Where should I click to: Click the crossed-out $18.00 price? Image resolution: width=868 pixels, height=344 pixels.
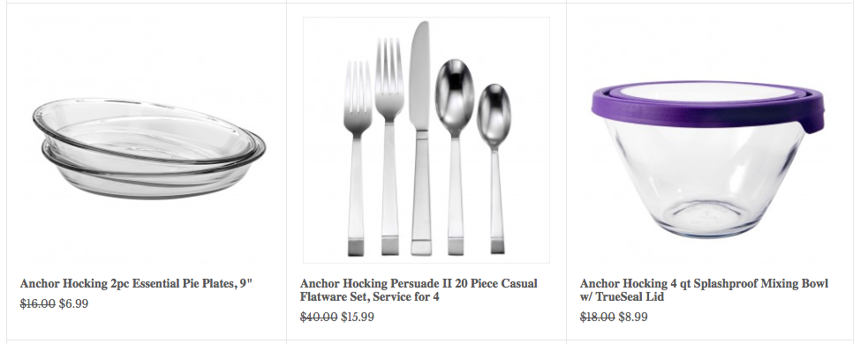pos(597,317)
